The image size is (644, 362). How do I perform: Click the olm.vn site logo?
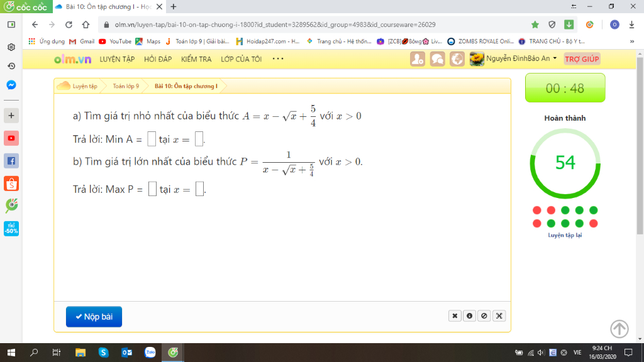(73, 59)
